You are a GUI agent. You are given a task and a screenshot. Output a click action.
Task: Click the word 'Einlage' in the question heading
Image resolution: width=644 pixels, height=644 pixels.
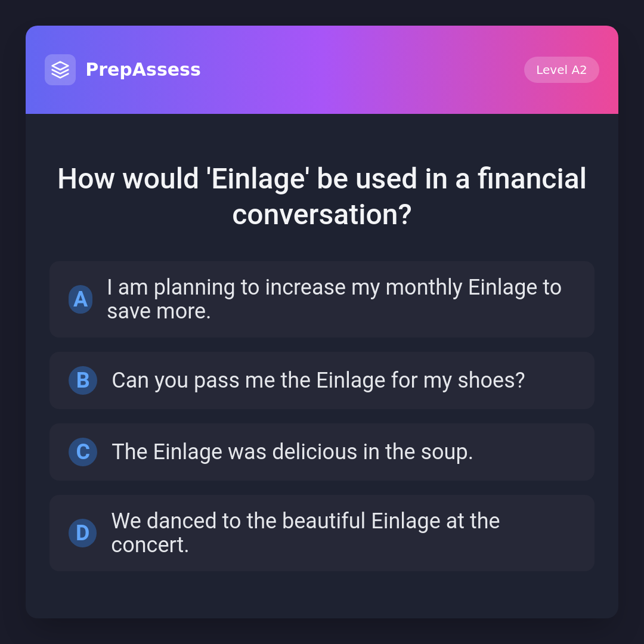tap(259, 179)
